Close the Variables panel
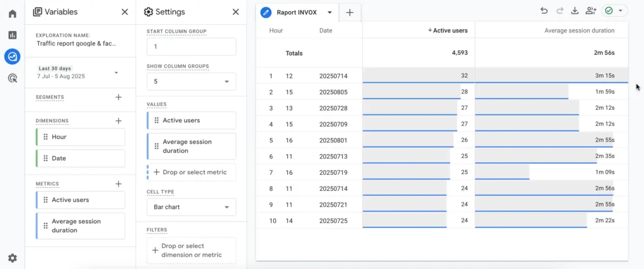 124,12
